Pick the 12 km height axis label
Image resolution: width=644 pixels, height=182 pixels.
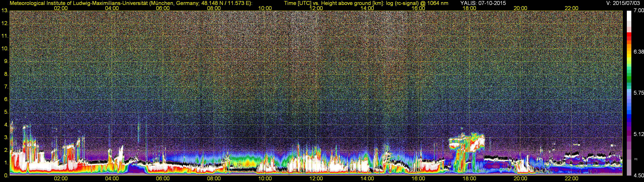click(5, 23)
